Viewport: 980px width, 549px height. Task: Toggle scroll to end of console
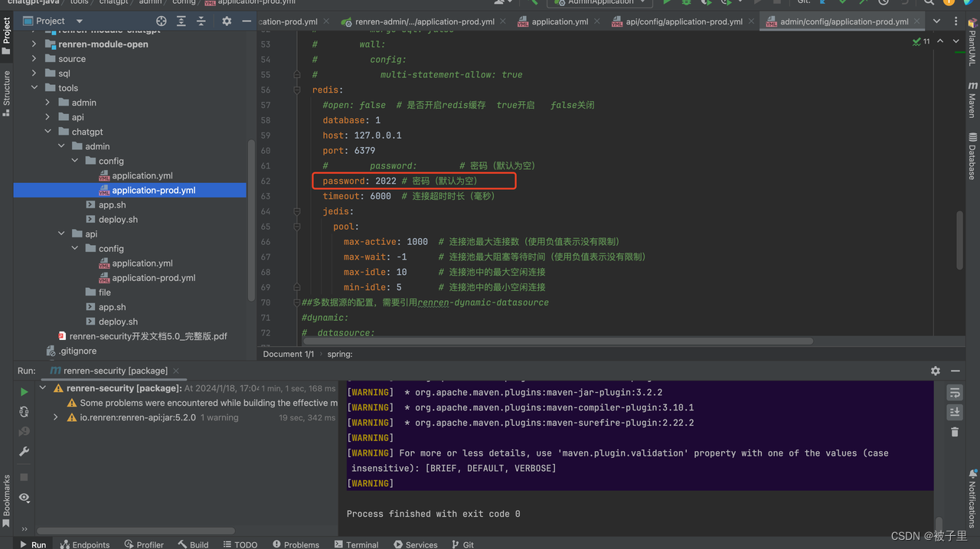955,412
